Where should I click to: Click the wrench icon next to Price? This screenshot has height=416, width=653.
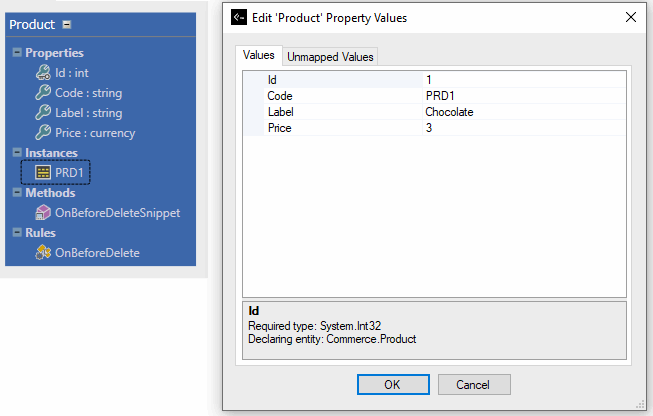(43, 133)
